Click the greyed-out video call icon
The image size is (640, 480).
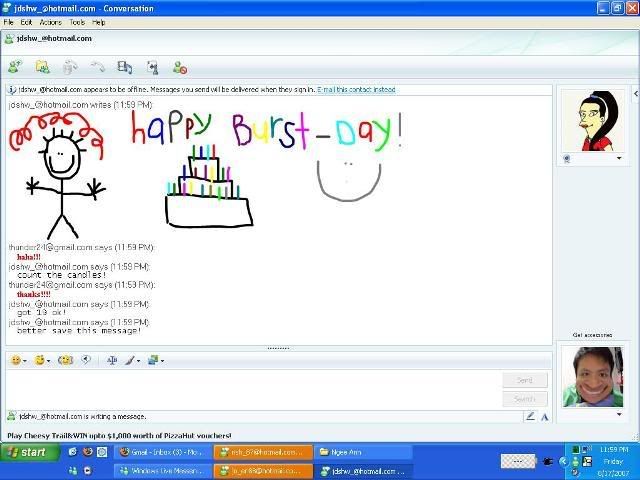70,67
